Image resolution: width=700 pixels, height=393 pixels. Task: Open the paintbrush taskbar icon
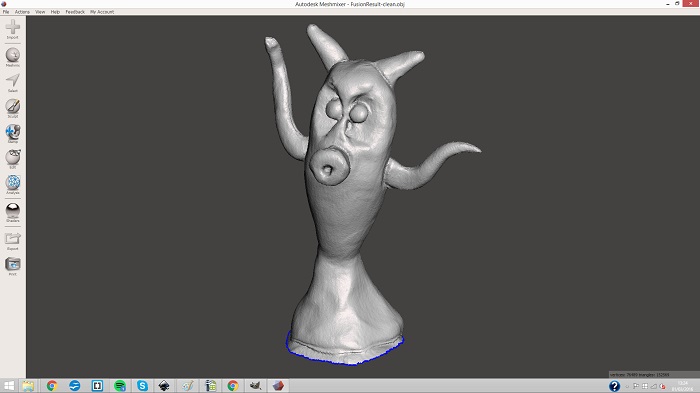(x=188, y=385)
